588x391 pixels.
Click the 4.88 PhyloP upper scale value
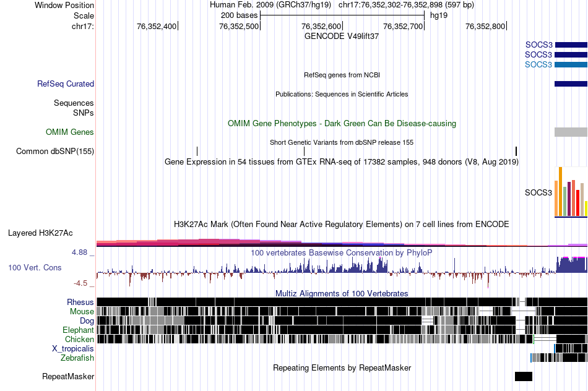[79, 252]
